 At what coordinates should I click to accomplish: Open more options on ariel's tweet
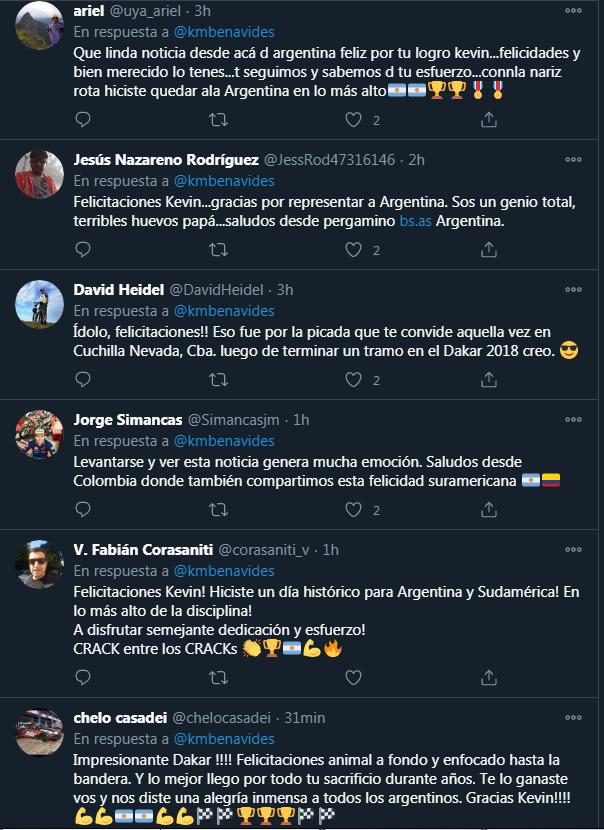[x=573, y=9]
